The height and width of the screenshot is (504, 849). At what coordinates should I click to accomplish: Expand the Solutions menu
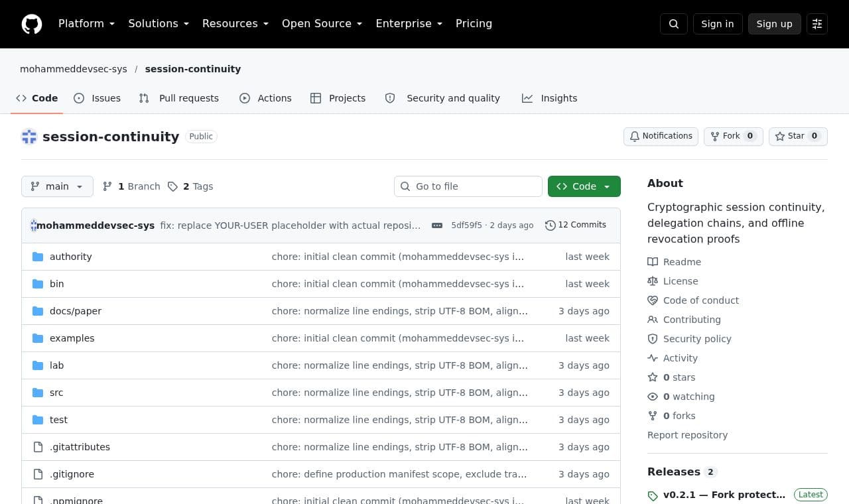coord(159,24)
